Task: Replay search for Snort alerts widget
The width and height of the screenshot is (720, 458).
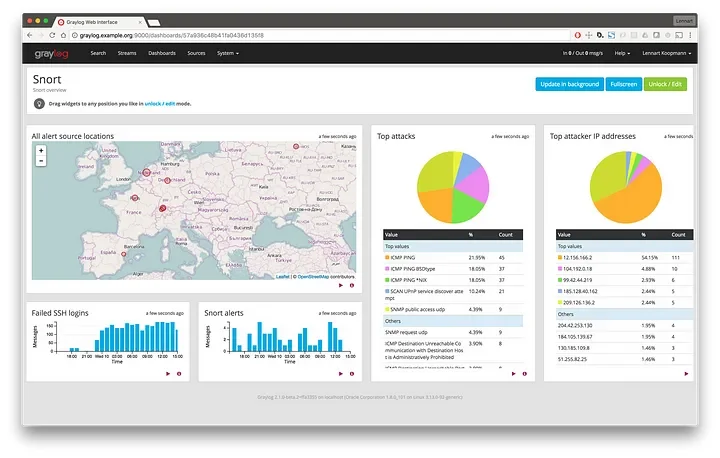Action: coord(341,374)
